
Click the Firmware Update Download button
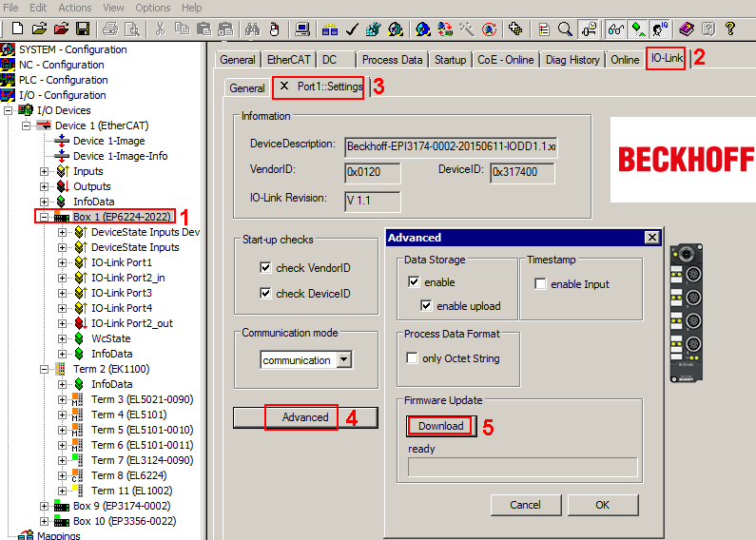click(440, 426)
